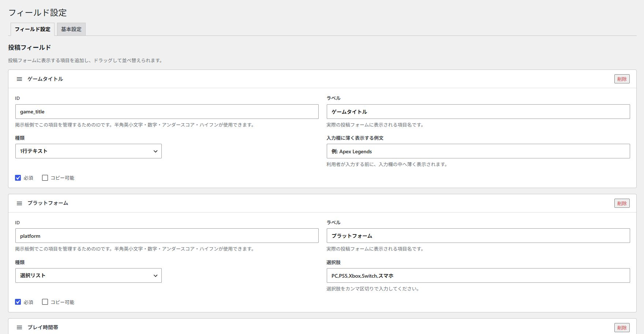Delete the プラットフォーム field with 削除
Screen dimensions: 644x334
point(622,203)
